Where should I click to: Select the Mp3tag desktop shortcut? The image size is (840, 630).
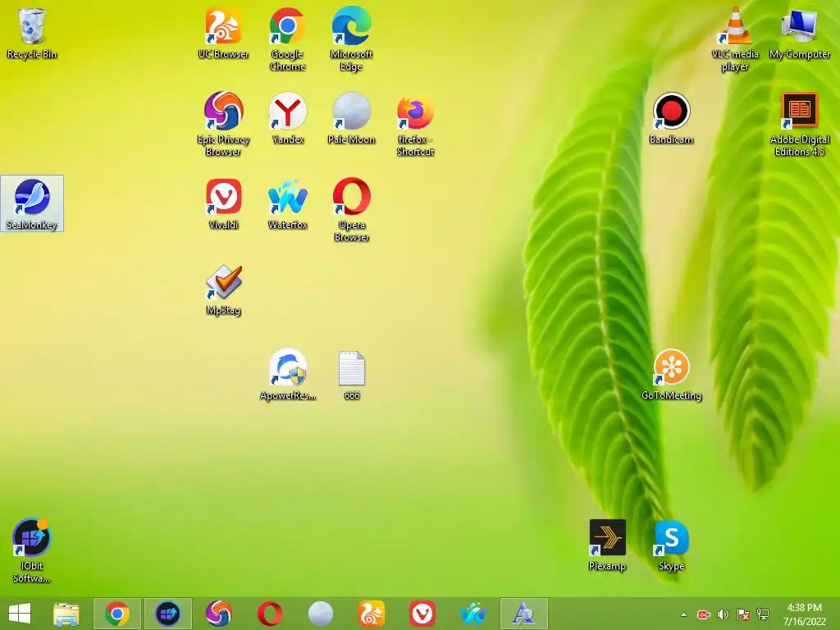(223, 290)
